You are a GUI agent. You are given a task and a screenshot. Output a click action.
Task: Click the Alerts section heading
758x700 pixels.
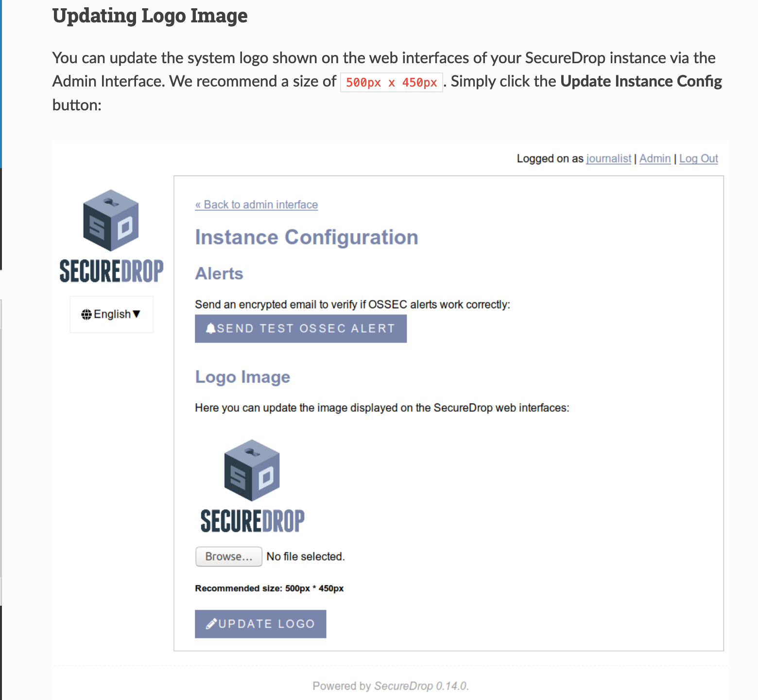[x=219, y=274]
